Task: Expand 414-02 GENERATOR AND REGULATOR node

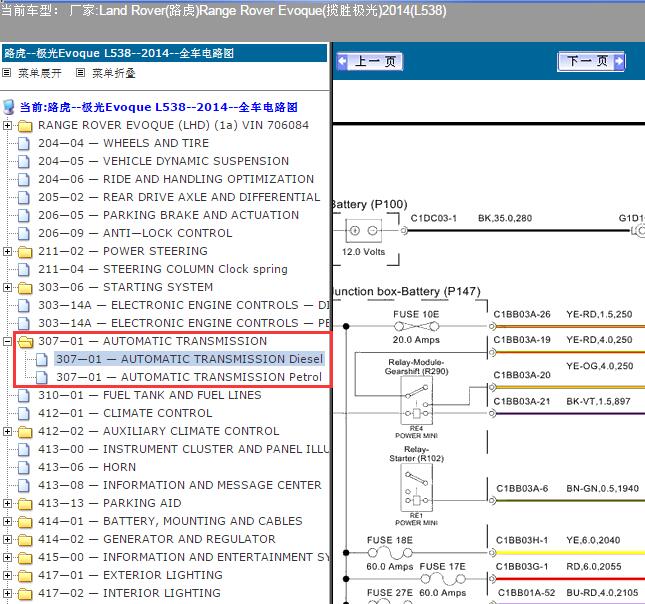Action: 7,539
